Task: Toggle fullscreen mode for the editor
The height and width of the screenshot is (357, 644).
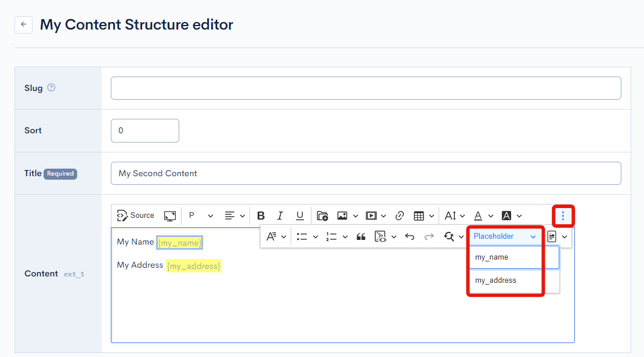Action: (169, 215)
